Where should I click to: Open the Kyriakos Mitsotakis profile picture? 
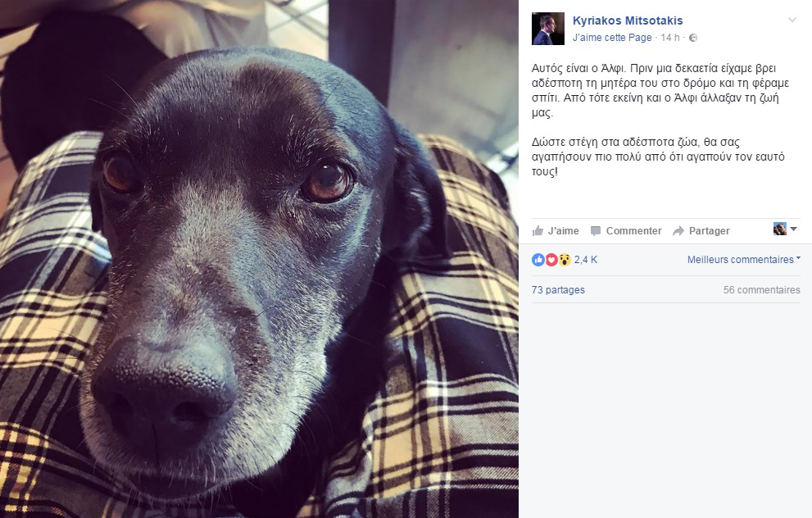coord(548,29)
